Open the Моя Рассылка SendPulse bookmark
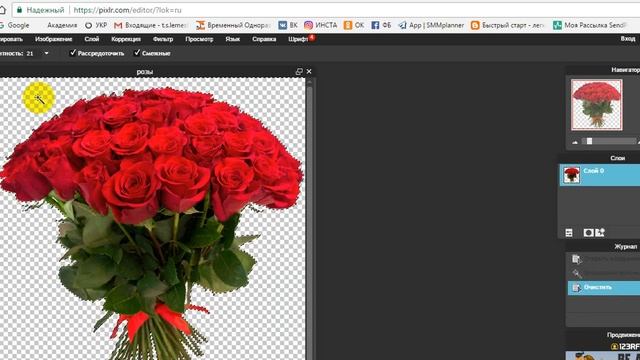The image size is (640, 360). pos(590,25)
